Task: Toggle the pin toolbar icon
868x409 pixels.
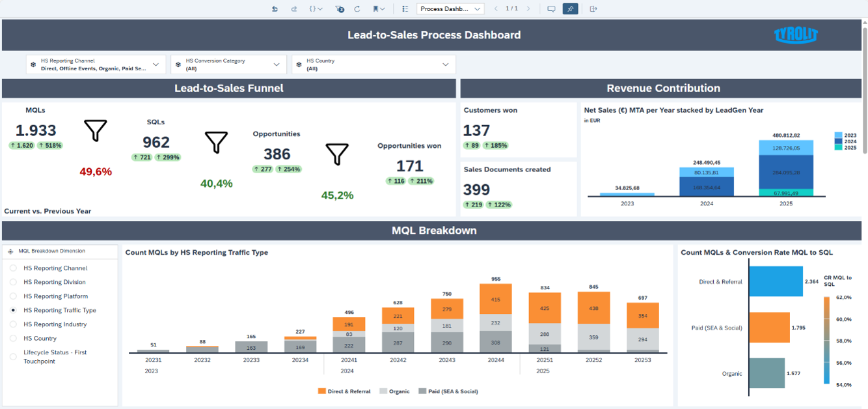Action: (x=570, y=9)
